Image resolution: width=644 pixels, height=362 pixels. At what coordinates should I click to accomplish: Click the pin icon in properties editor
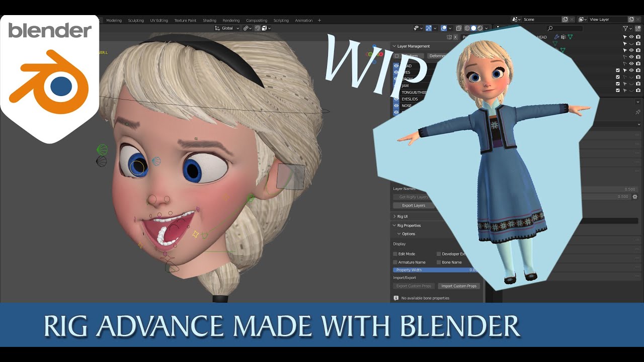(638, 112)
